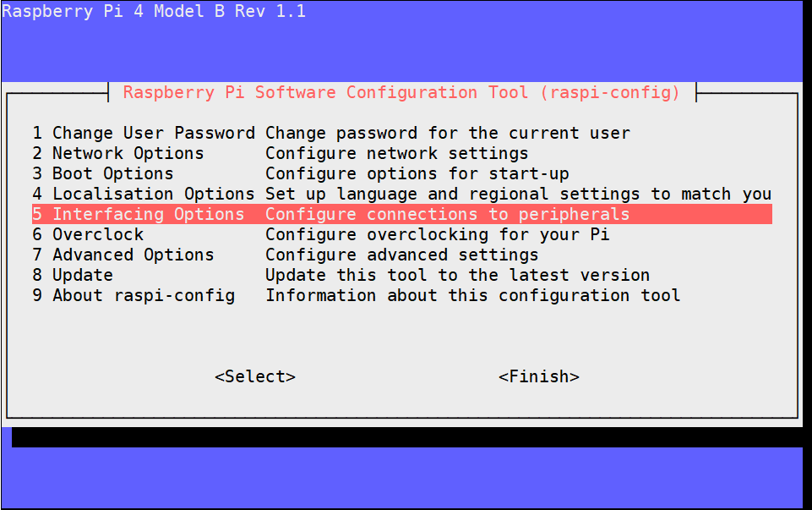Click 'Information about this configuration tool' text

pyautogui.click(x=472, y=296)
